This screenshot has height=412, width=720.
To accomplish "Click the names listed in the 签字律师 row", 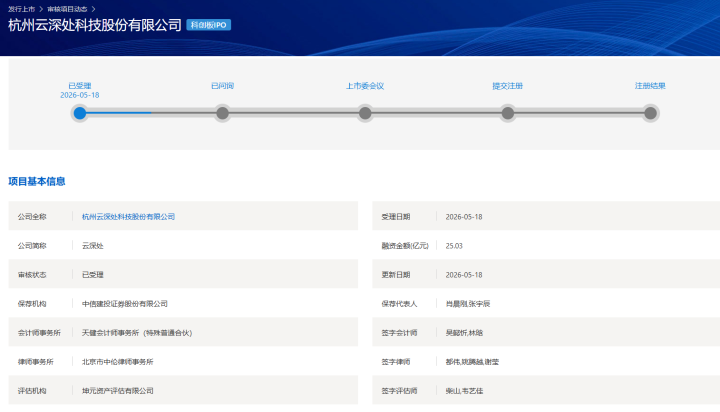I will coord(472,362).
